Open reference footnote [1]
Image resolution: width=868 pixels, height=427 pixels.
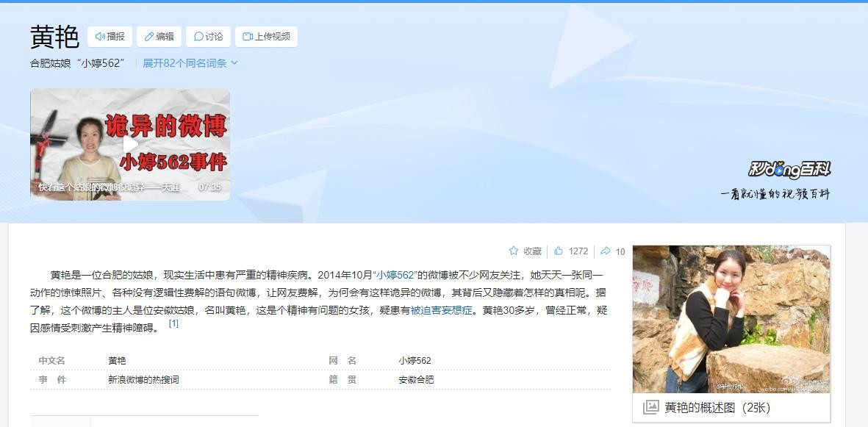(x=173, y=323)
